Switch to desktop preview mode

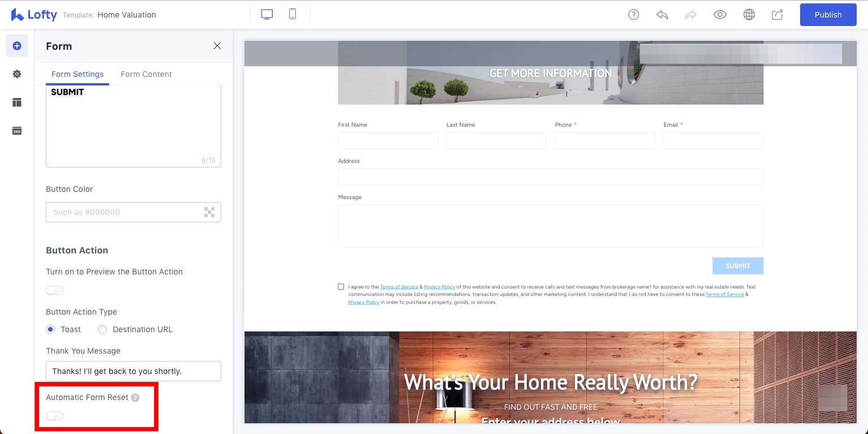pos(267,15)
